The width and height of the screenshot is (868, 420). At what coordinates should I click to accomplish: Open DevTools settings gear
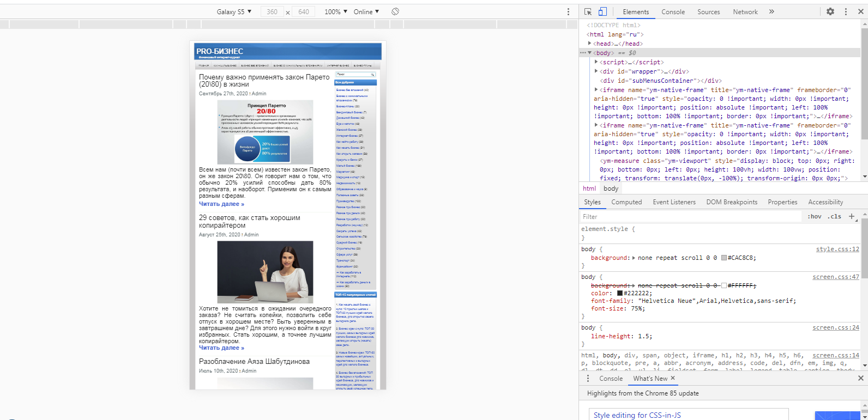click(830, 11)
